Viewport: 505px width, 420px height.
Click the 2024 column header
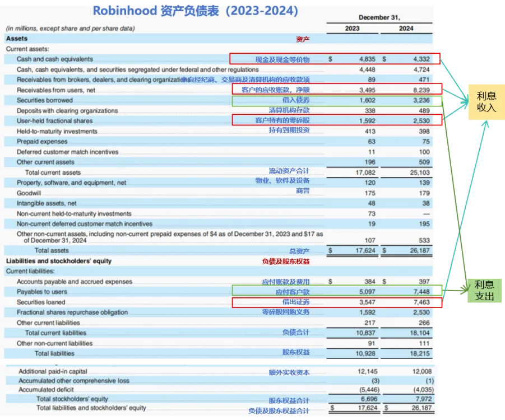click(406, 29)
